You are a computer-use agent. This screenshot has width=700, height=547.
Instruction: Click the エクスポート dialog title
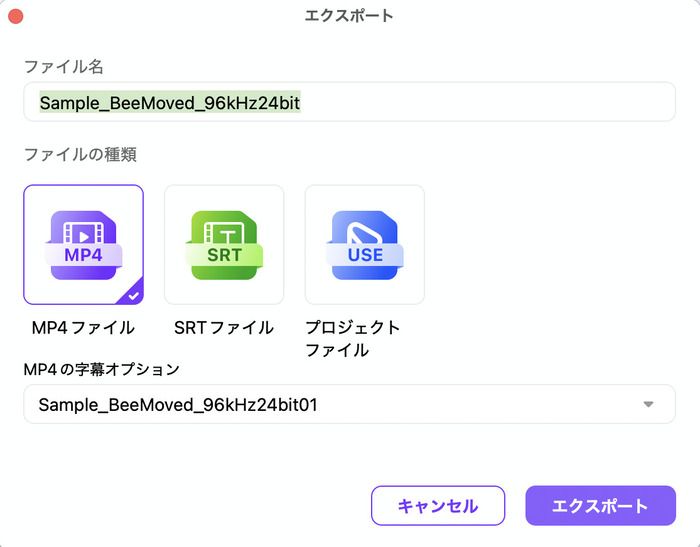(349, 16)
